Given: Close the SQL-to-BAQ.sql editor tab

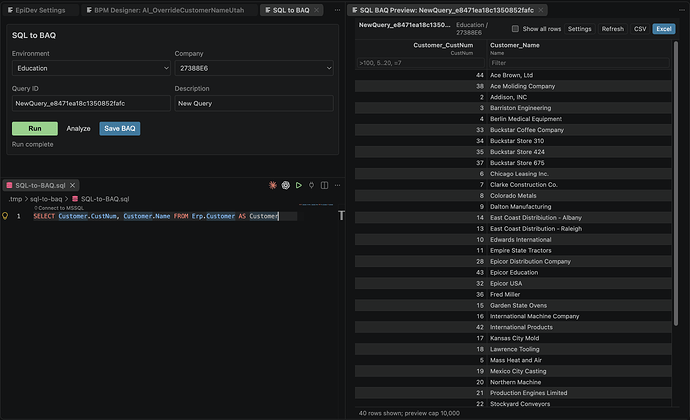Looking at the screenshot, I should [x=73, y=185].
